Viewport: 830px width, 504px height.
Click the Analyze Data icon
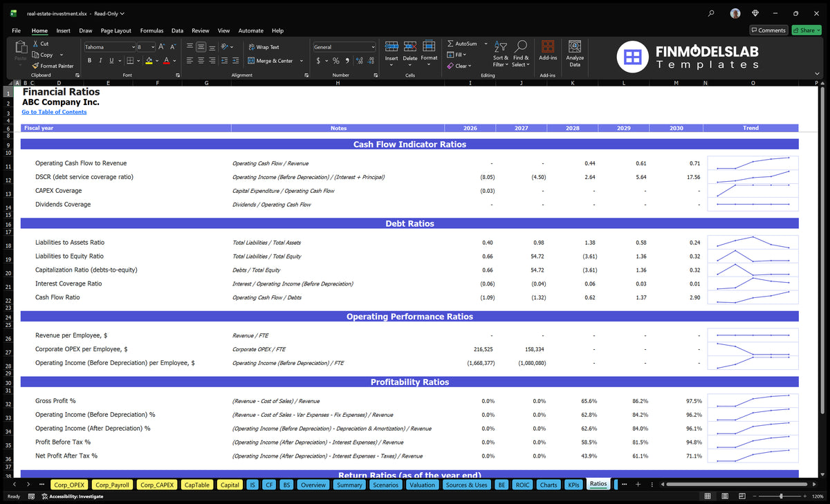coord(575,46)
